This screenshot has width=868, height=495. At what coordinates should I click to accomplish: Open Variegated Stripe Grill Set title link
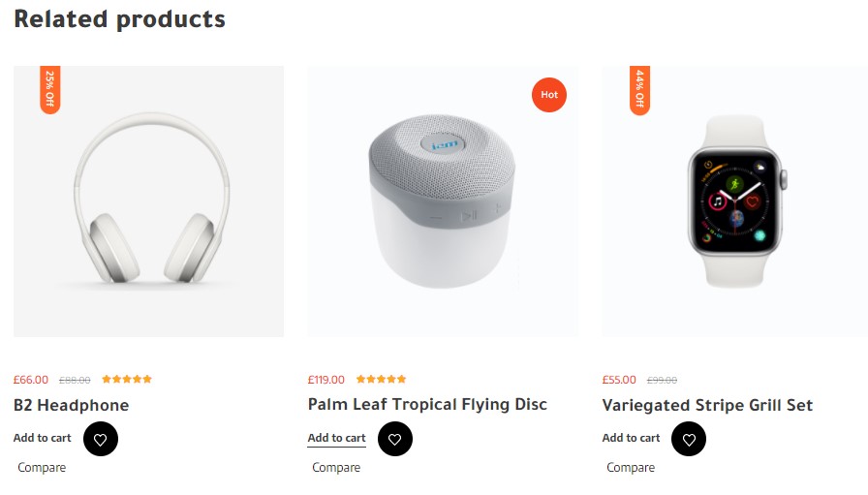pyautogui.click(x=707, y=405)
